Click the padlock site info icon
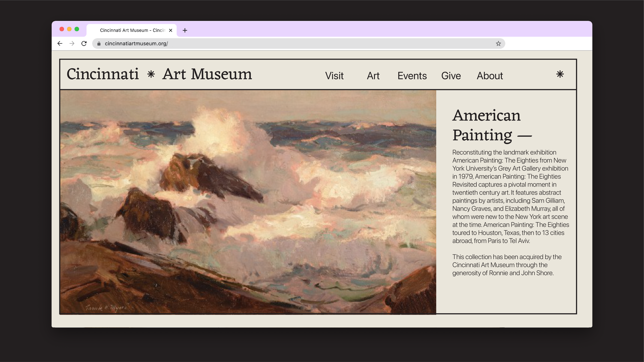Image resolution: width=644 pixels, height=362 pixels. 99,43
